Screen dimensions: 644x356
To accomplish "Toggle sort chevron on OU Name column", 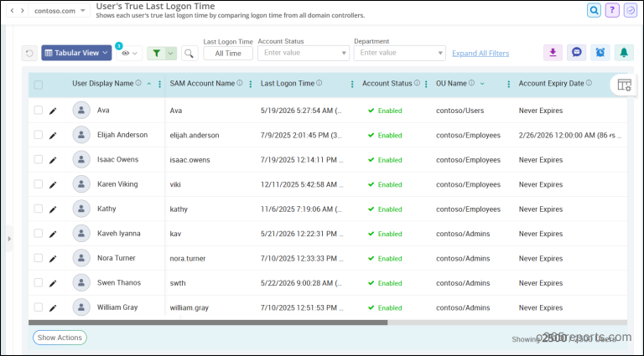I will [482, 84].
